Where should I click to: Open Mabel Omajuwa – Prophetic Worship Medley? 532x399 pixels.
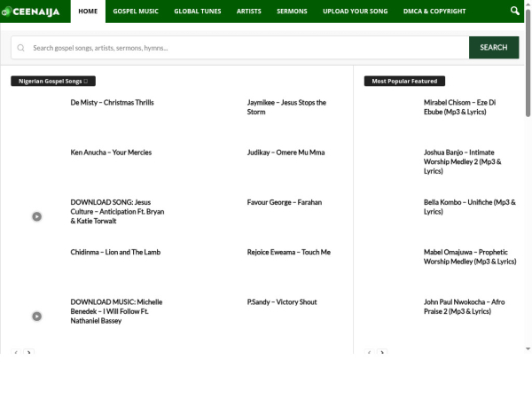pos(470,257)
